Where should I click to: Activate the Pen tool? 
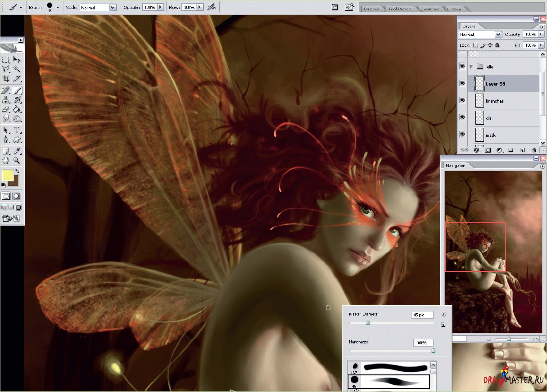coord(6,140)
